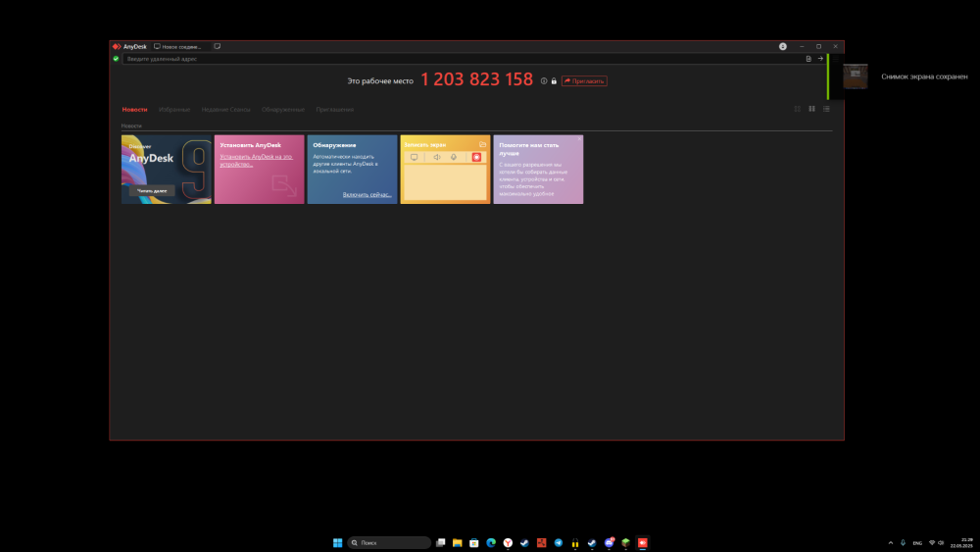Screen dimensions: 980x552
Task: Open Microsoft Edge from taskbar
Action: coord(491,542)
